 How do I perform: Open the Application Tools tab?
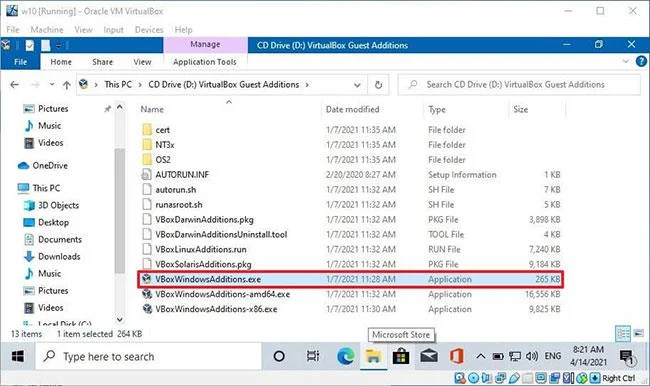pos(205,62)
